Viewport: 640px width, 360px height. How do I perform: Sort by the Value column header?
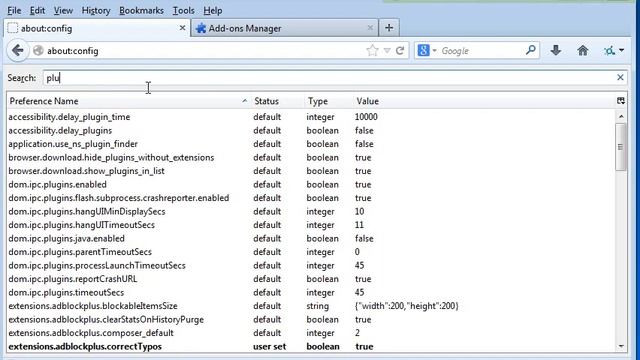click(484, 101)
